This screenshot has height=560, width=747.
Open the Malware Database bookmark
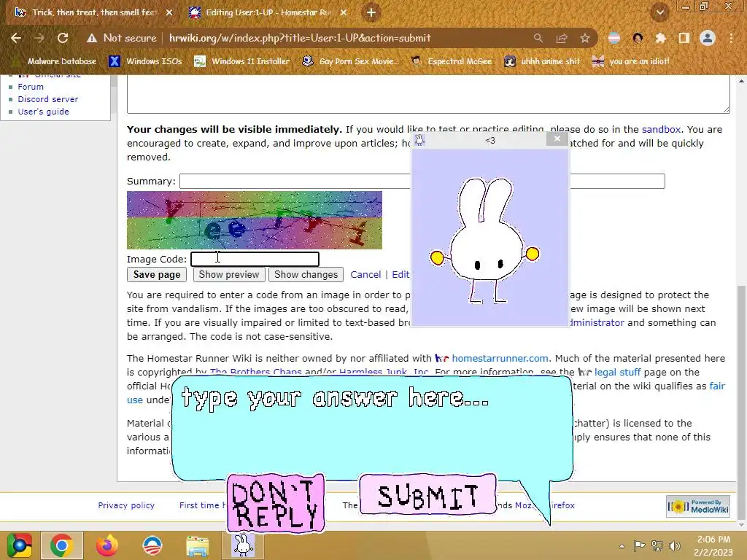tap(55, 61)
